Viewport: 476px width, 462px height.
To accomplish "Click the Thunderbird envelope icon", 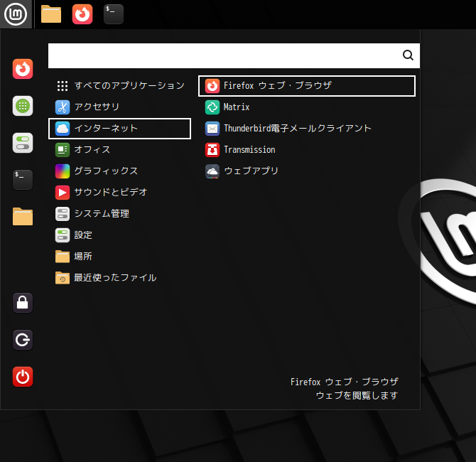I will (212, 129).
